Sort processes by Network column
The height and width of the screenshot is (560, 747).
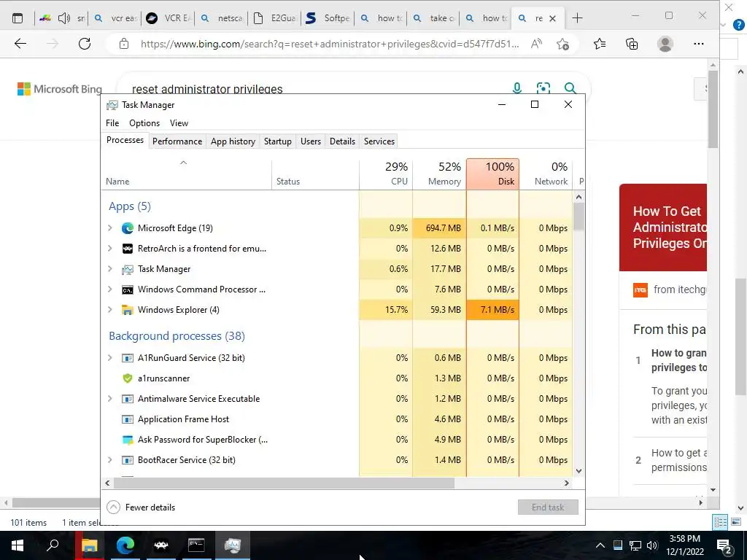[x=546, y=174]
